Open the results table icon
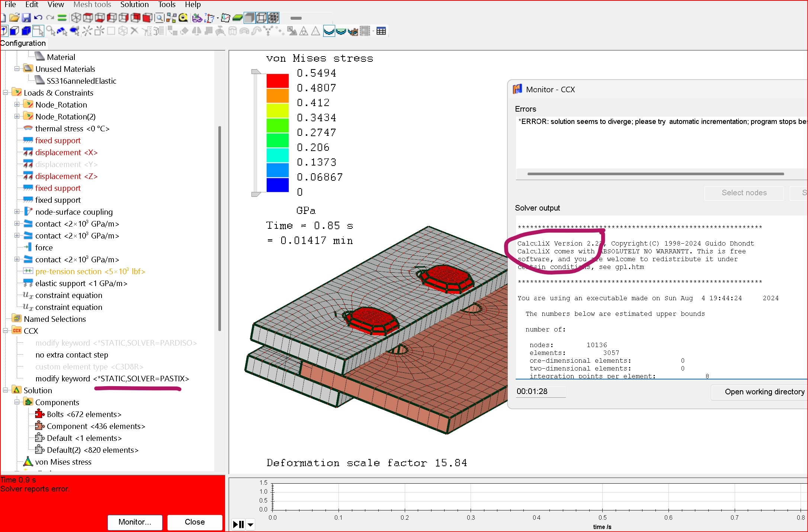This screenshot has width=808, height=532. pos(381,31)
